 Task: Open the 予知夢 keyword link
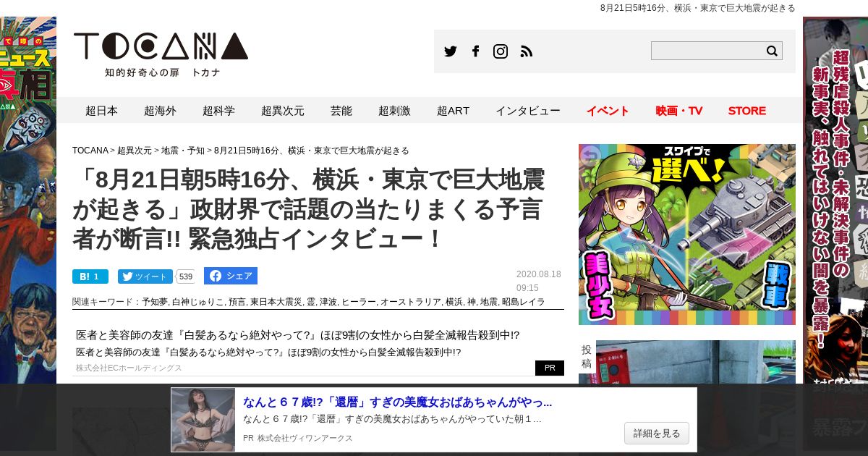(x=155, y=302)
